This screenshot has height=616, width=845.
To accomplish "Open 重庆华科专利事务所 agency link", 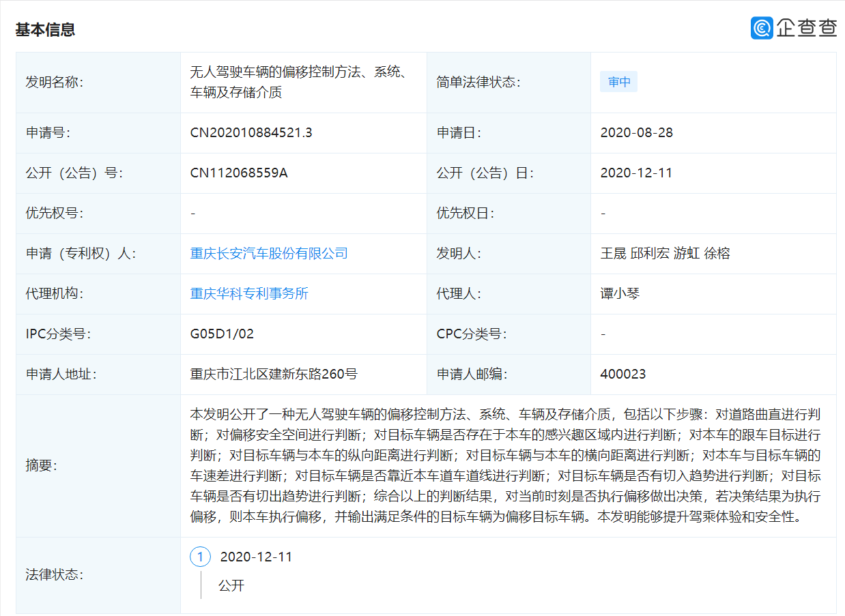I will (x=248, y=293).
